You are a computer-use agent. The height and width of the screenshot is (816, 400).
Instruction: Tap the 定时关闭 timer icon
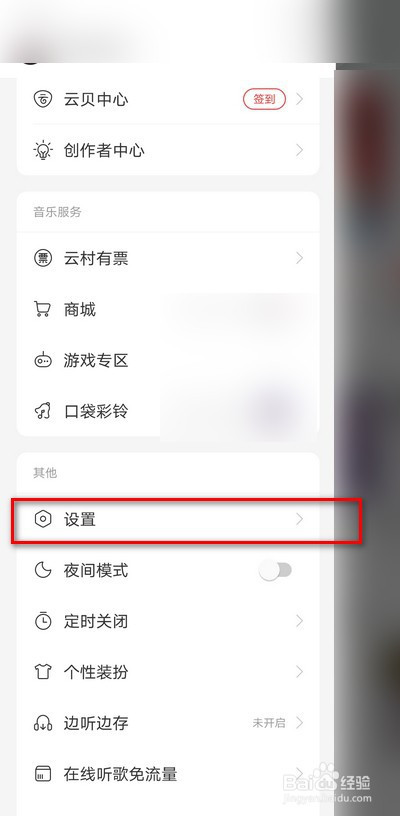pyautogui.click(x=43, y=621)
